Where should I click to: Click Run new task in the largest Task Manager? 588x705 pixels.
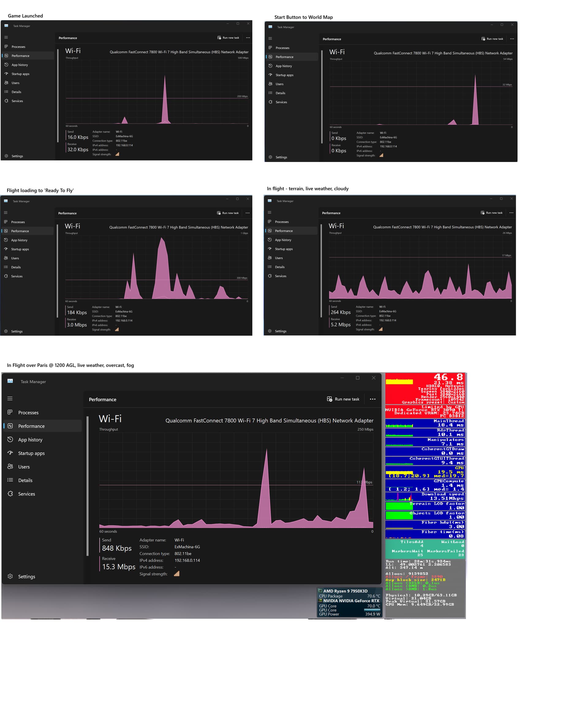(343, 399)
